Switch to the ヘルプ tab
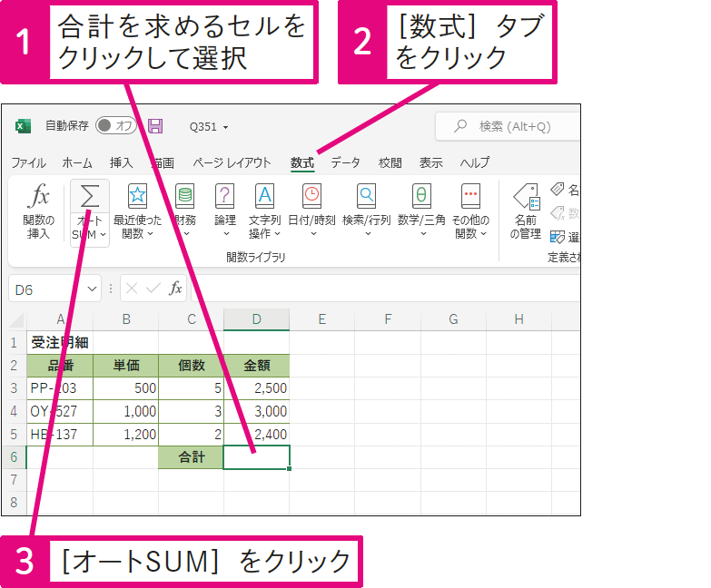Image resolution: width=711 pixels, height=588 pixels. pos(474,162)
